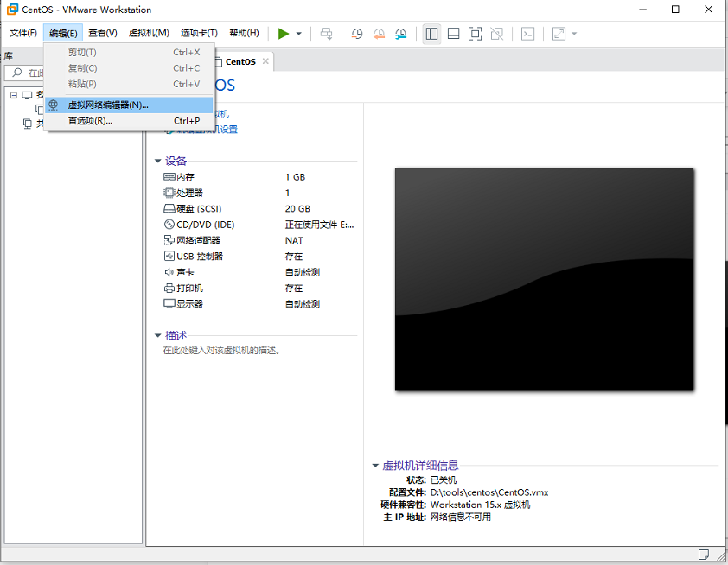Open snapshot manager toolbar icon
The image size is (728, 565).
400,34
